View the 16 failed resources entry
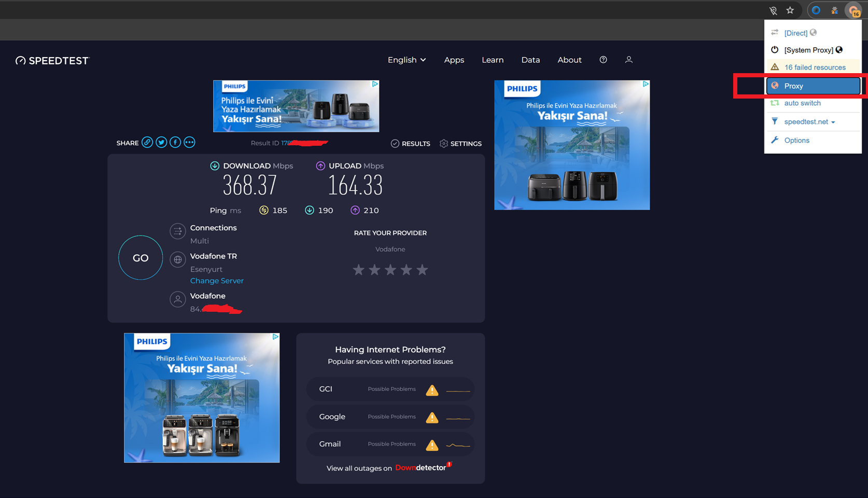This screenshot has width=868, height=498. tap(813, 67)
